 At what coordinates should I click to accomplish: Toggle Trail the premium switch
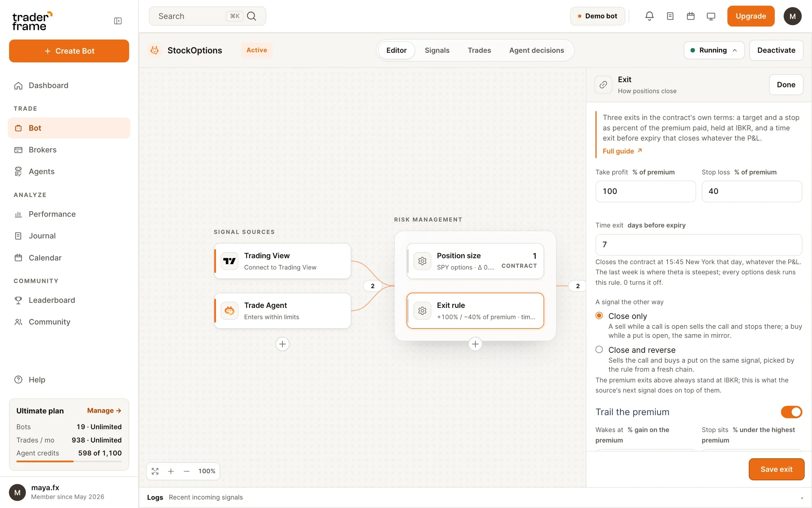791,412
